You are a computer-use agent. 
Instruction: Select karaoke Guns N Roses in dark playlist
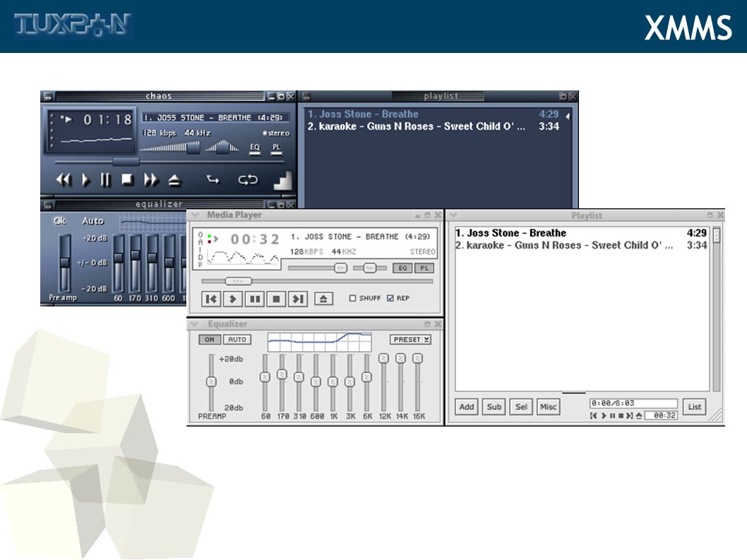[x=433, y=126]
